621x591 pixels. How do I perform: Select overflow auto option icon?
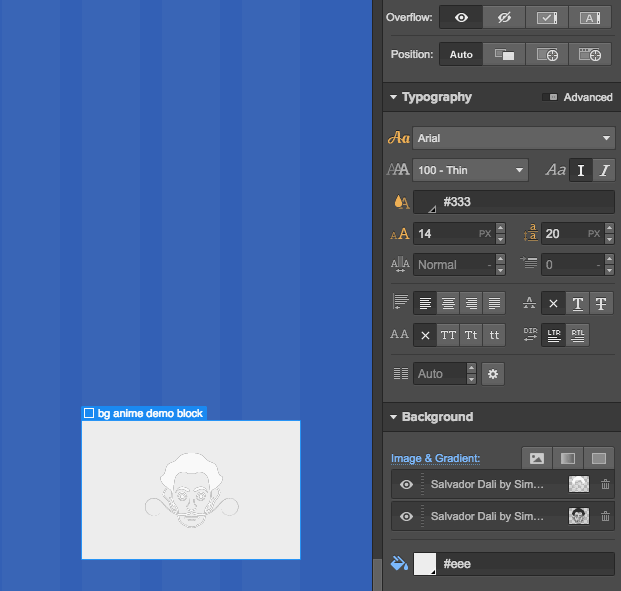coord(590,17)
